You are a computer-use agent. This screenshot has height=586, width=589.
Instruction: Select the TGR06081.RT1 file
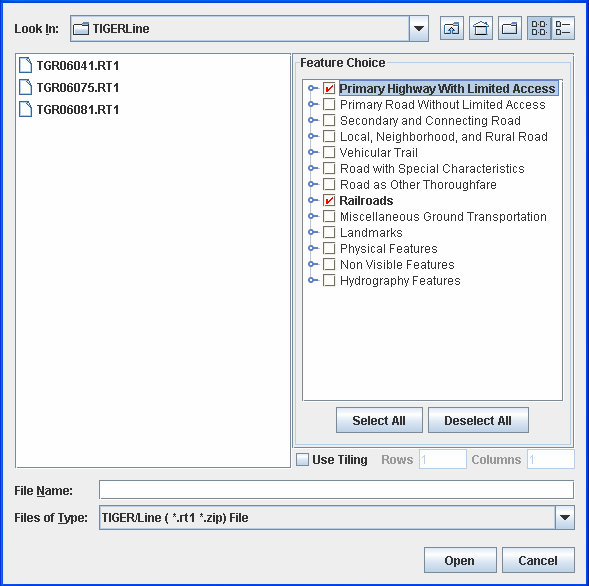coord(69,110)
